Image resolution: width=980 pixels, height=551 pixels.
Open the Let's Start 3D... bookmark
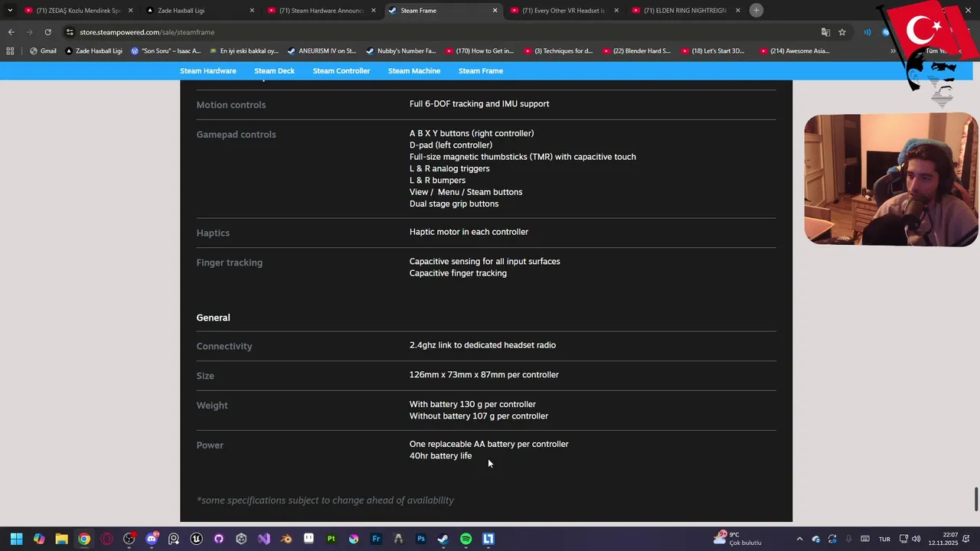pyautogui.click(x=715, y=51)
